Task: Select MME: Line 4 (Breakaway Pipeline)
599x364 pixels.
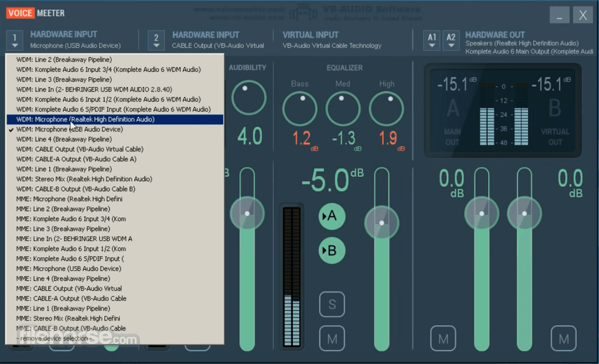Action: 115,279
